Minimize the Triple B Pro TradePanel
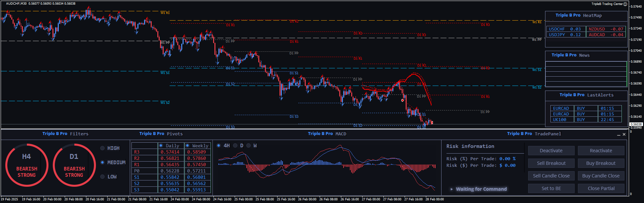 pyautogui.click(x=618, y=135)
